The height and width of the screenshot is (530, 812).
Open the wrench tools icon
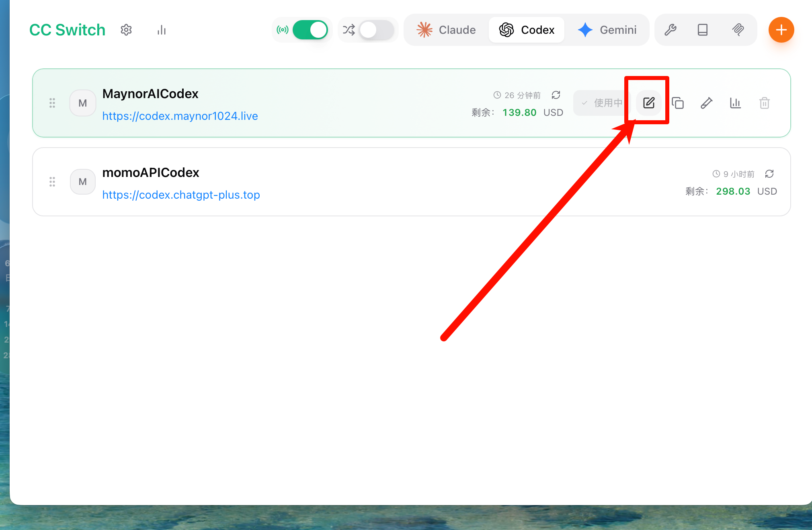671,30
